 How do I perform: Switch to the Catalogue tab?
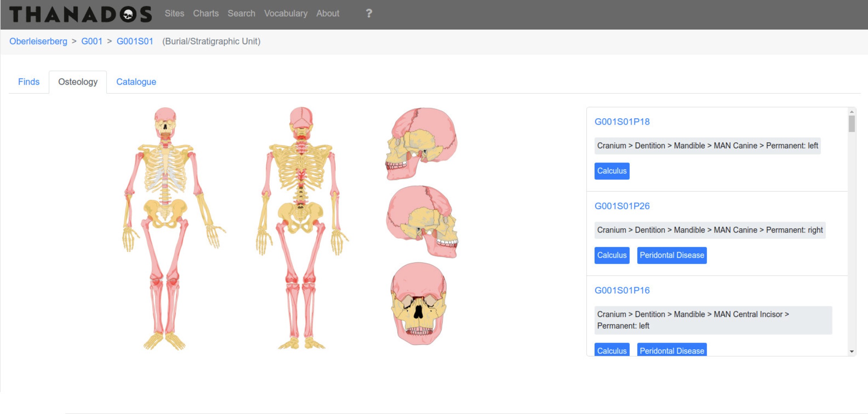(136, 82)
